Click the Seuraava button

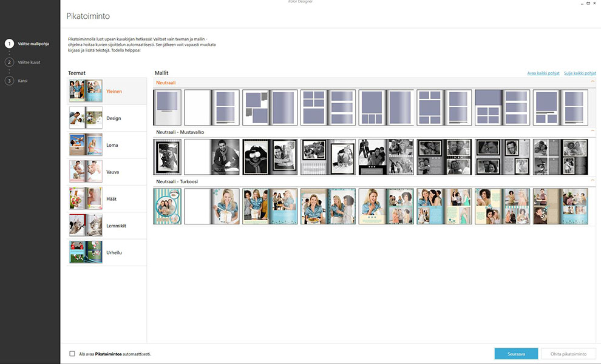515,354
